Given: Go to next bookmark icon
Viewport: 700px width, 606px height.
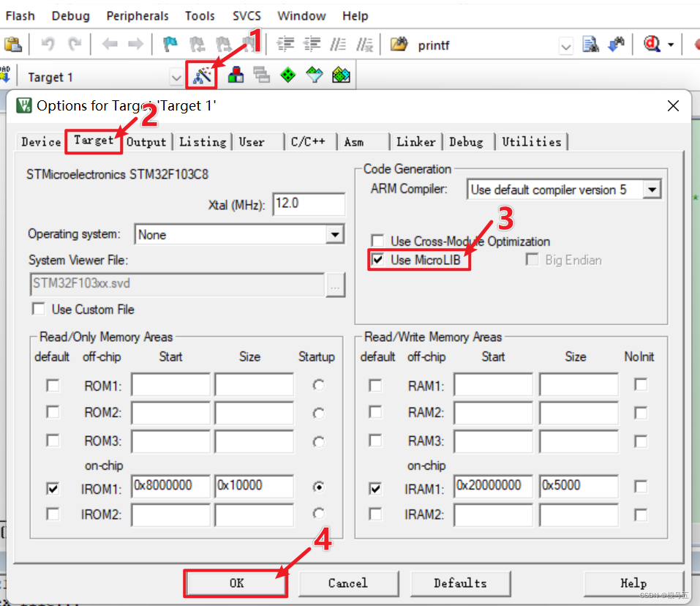Looking at the screenshot, I should (224, 44).
